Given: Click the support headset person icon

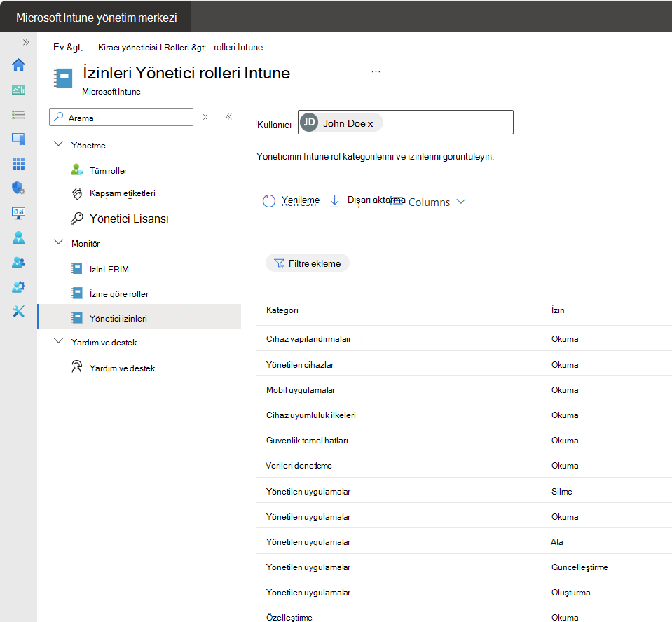Looking at the screenshot, I should 76,367.
